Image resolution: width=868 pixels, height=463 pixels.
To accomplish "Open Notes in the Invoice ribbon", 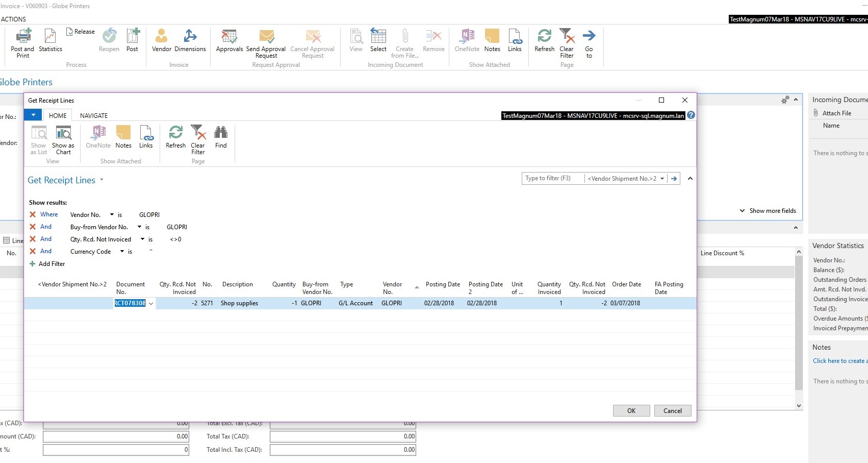I will click(492, 40).
